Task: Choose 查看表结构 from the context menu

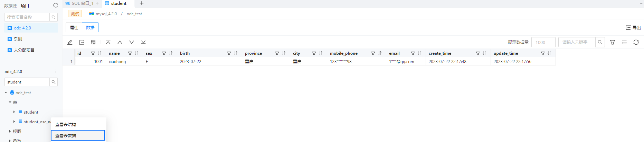Action: pos(78,125)
